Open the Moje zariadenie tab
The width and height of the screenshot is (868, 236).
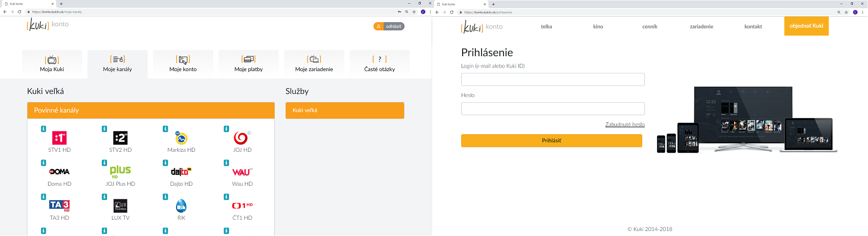tap(314, 64)
